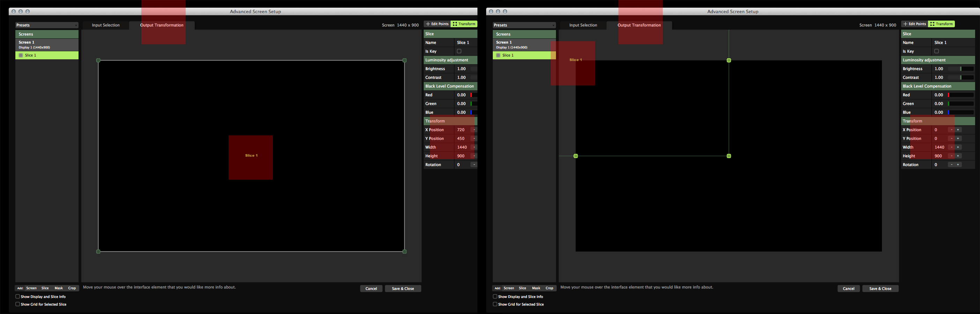The width and height of the screenshot is (980, 314).
Task: Click bottom-right slice corner handle in left window
Action: point(404,252)
